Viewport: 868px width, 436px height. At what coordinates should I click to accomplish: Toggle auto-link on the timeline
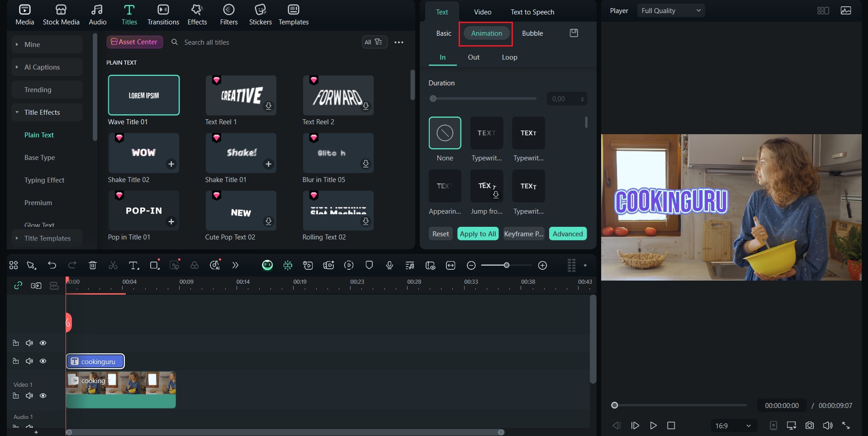tap(18, 286)
